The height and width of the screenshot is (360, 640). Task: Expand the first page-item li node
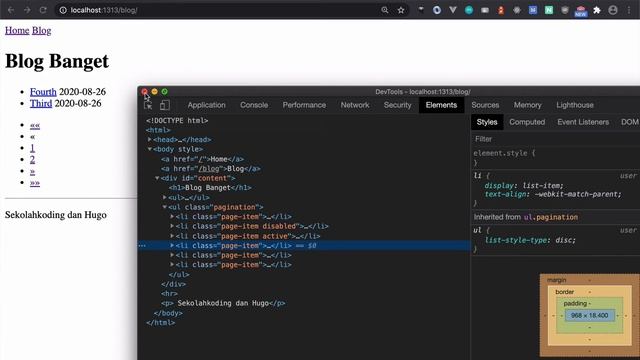tap(172, 217)
